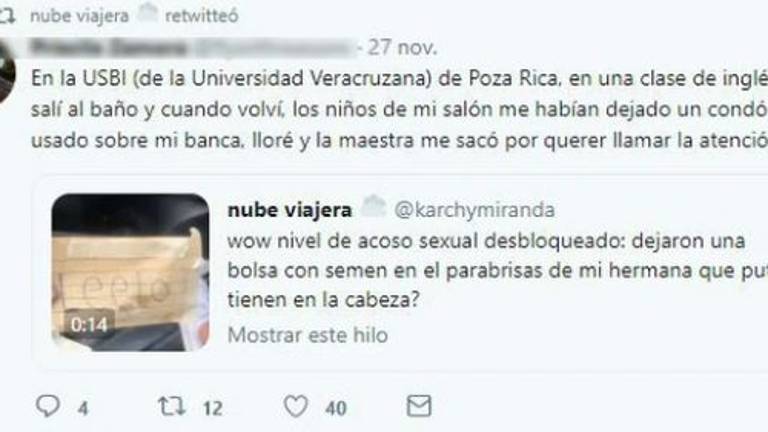Like the tweet with heart icon
The height and width of the screenshot is (432, 768).
click(296, 406)
